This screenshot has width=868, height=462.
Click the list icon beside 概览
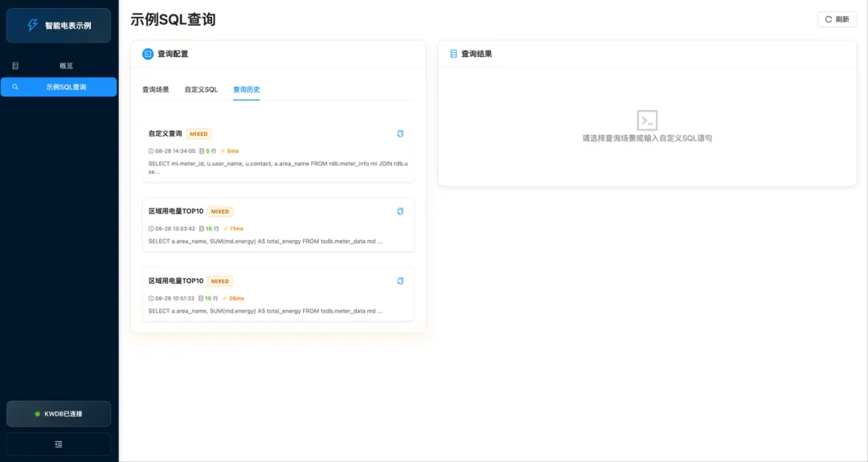(x=15, y=66)
